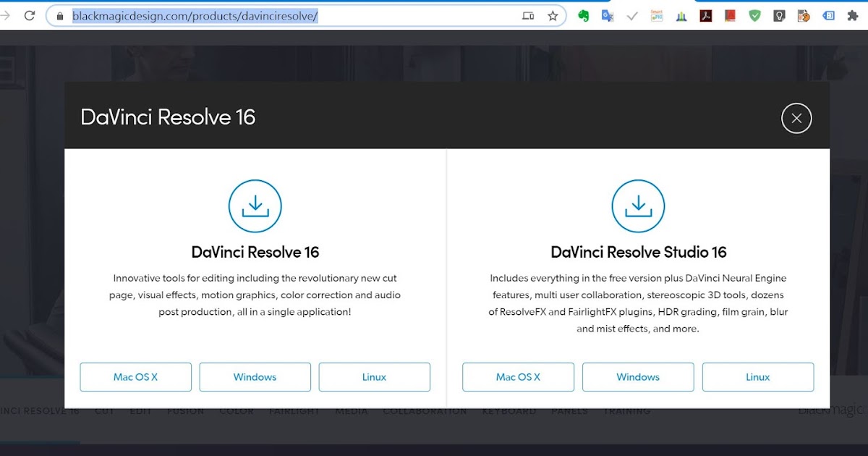Open the FUSION tab in page navigation

pos(186,411)
